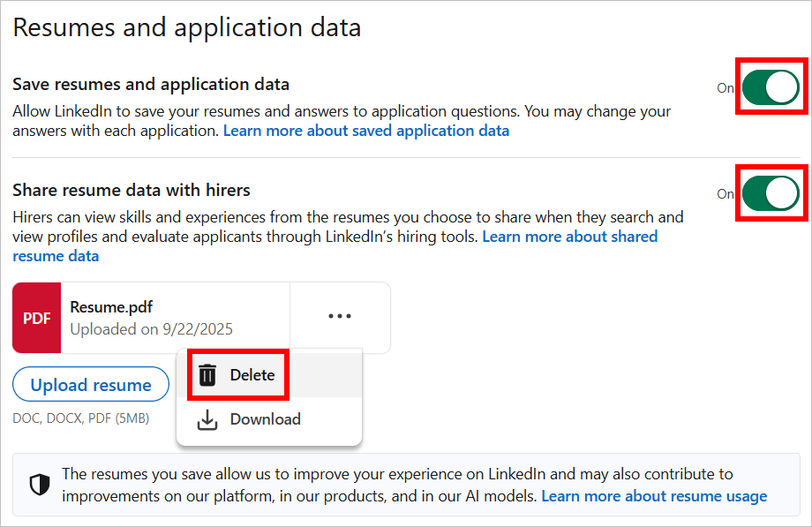Image resolution: width=812 pixels, height=527 pixels.
Task: Click the On label beside the save toggle
Action: coord(725,87)
